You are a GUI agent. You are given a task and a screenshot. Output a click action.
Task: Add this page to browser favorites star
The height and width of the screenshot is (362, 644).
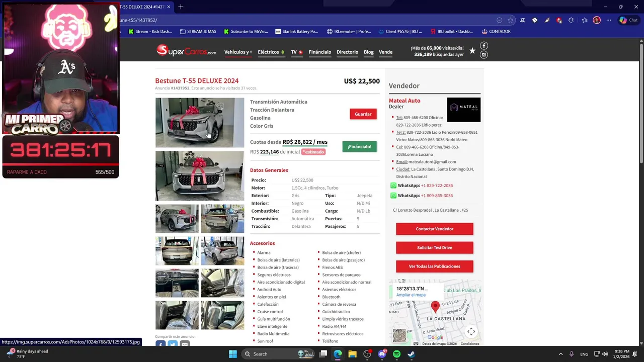coord(510,20)
